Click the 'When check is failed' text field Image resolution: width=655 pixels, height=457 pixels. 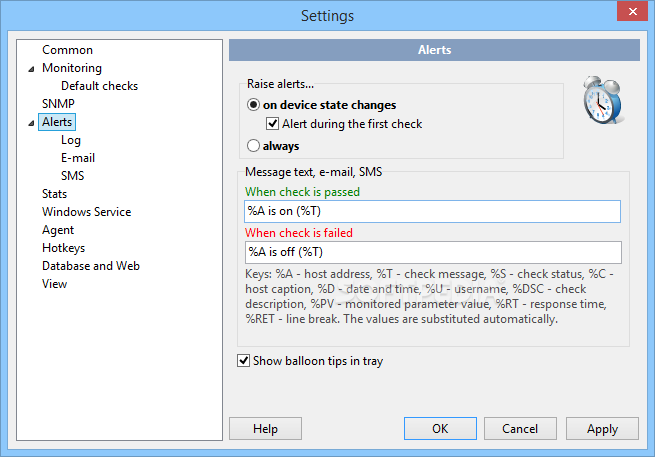pyautogui.click(x=433, y=252)
